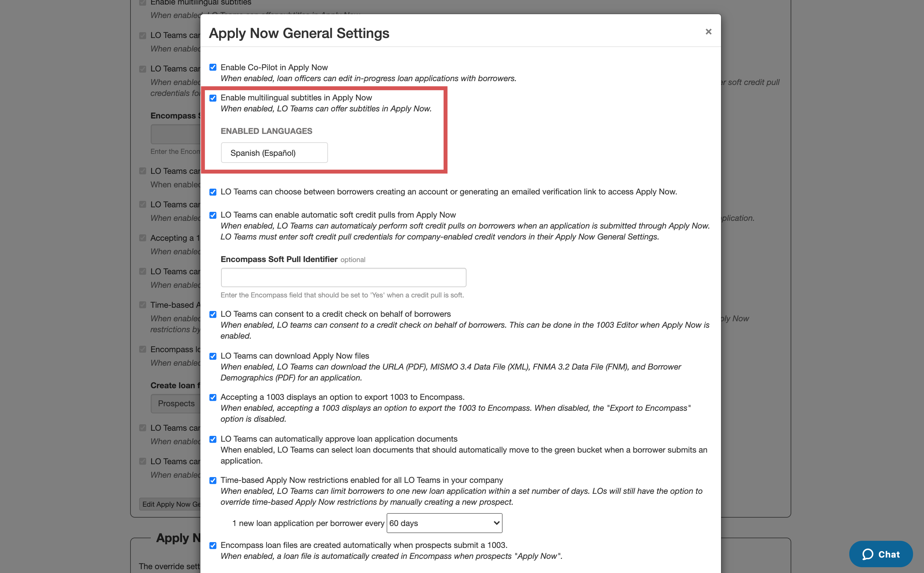Click background Encompass identifier input field
The image size is (924, 573).
pyautogui.click(x=176, y=134)
